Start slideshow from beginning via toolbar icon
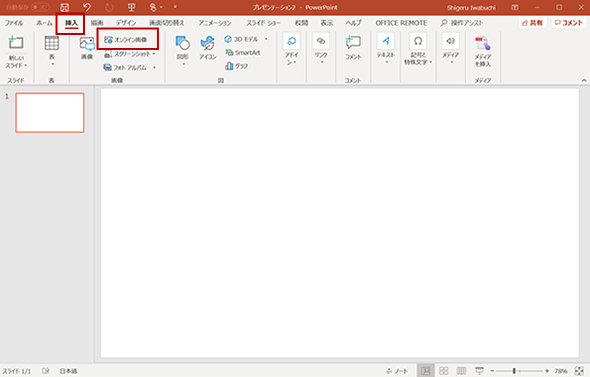Image resolution: width=590 pixels, height=377 pixels. 131,7
